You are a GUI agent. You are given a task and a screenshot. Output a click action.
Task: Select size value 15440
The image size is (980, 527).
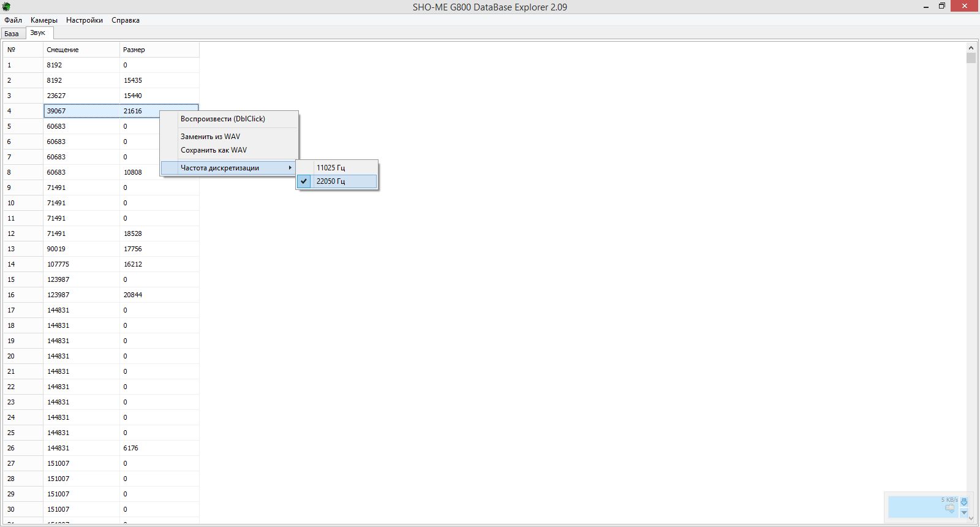click(133, 96)
